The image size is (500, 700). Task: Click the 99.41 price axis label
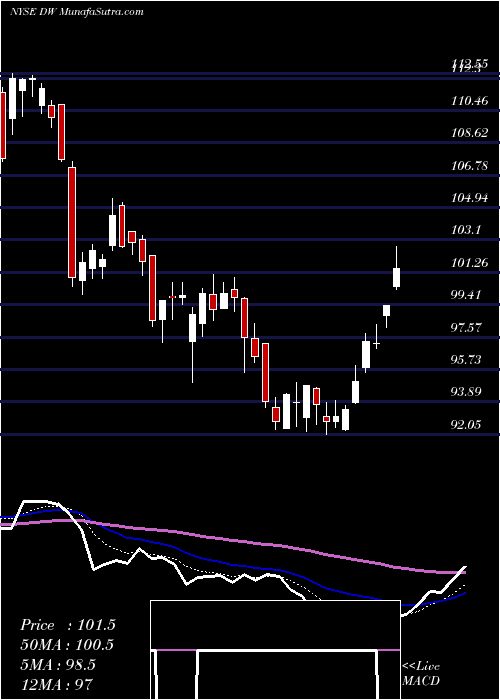coord(467,295)
